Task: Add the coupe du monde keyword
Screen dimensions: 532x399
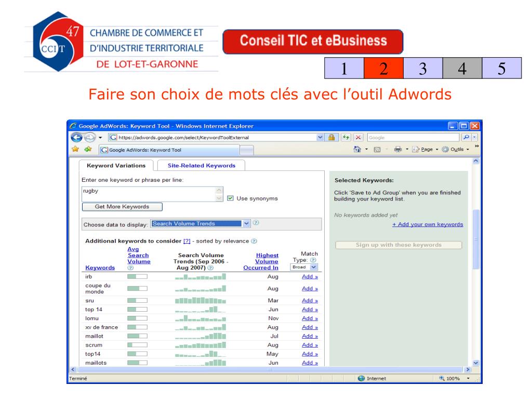Action: [310, 288]
